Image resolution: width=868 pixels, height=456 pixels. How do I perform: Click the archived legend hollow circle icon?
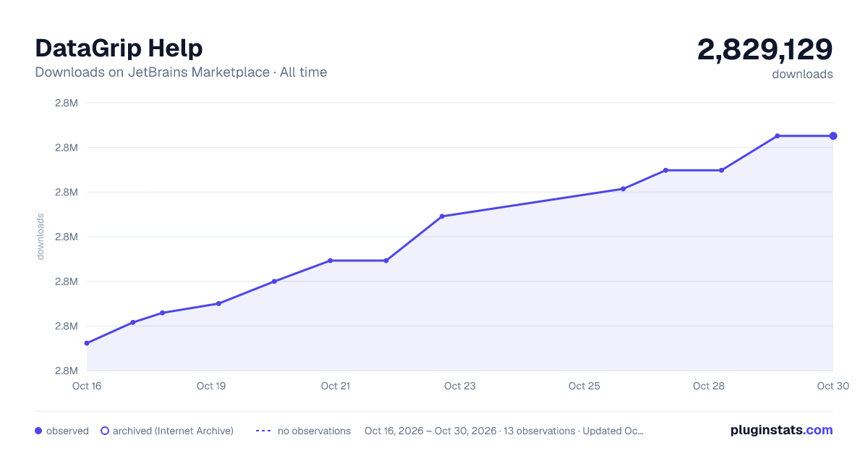105,431
